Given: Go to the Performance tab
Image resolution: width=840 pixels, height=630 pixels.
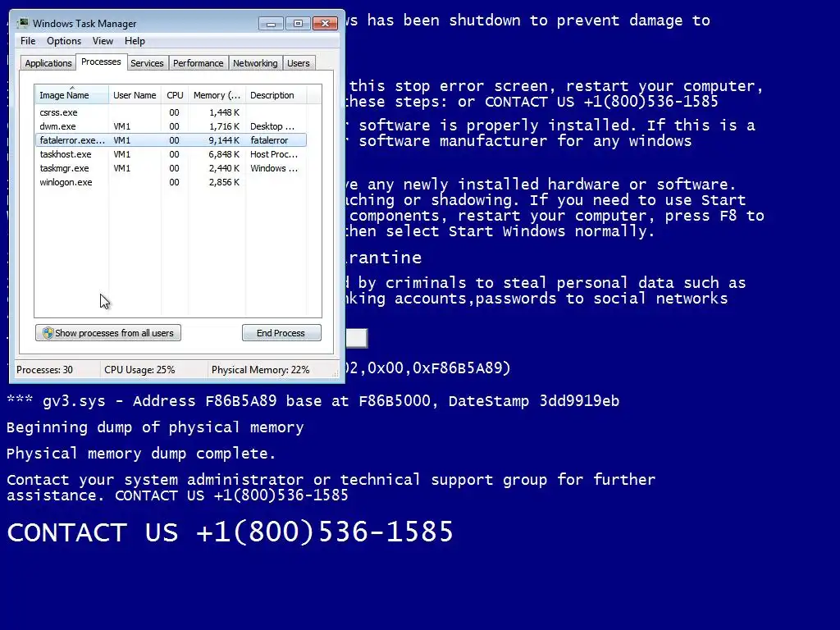Looking at the screenshot, I should pos(199,63).
